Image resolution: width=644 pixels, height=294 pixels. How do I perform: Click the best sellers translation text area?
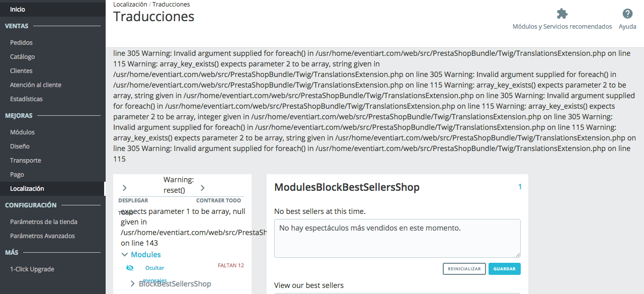coord(397,238)
